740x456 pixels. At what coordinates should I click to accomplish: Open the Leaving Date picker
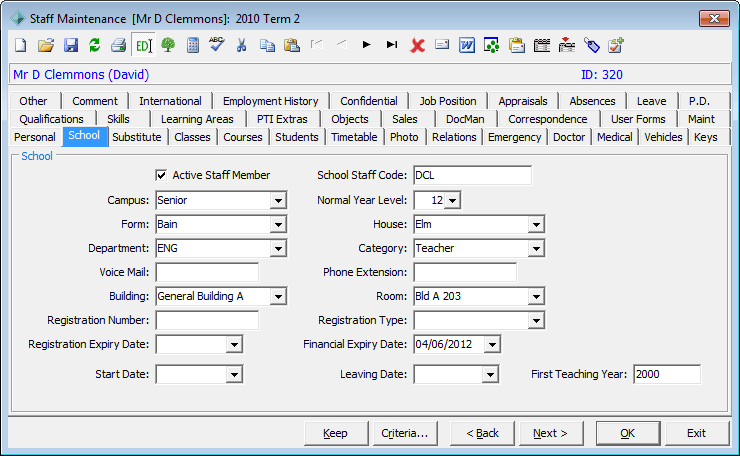coord(490,375)
